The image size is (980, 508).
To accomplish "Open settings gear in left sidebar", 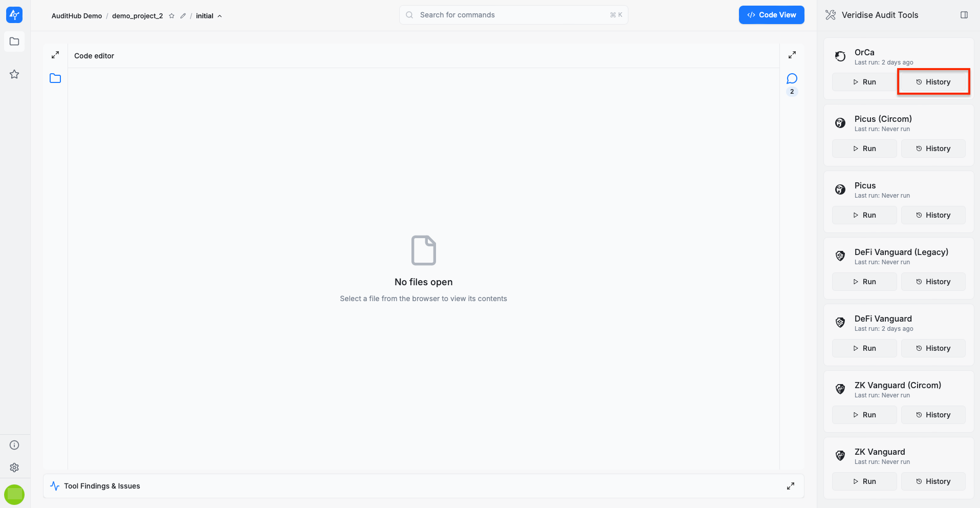I will click(x=14, y=468).
